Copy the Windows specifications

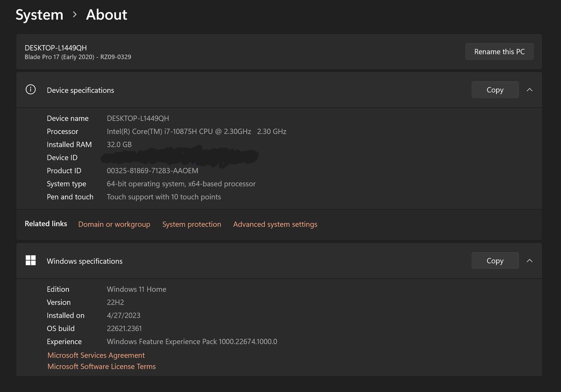click(495, 261)
